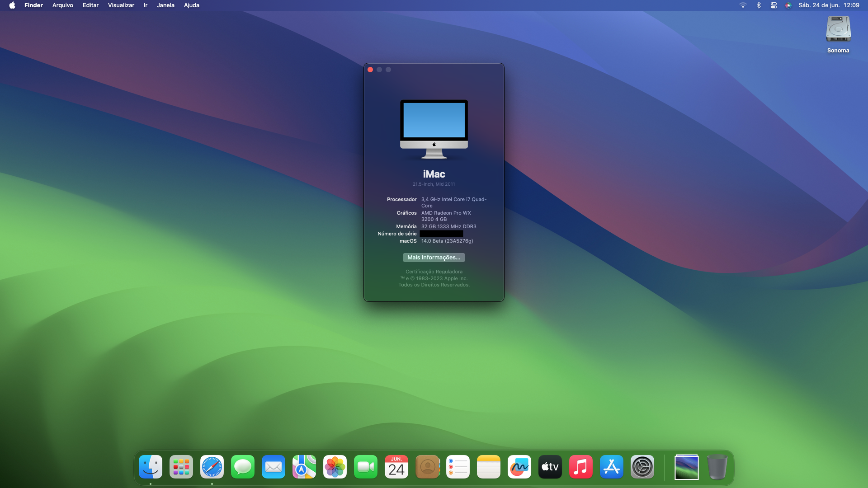This screenshot has width=868, height=488.
Task: Open the Arquivo menu
Action: pyautogui.click(x=62, y=5)
